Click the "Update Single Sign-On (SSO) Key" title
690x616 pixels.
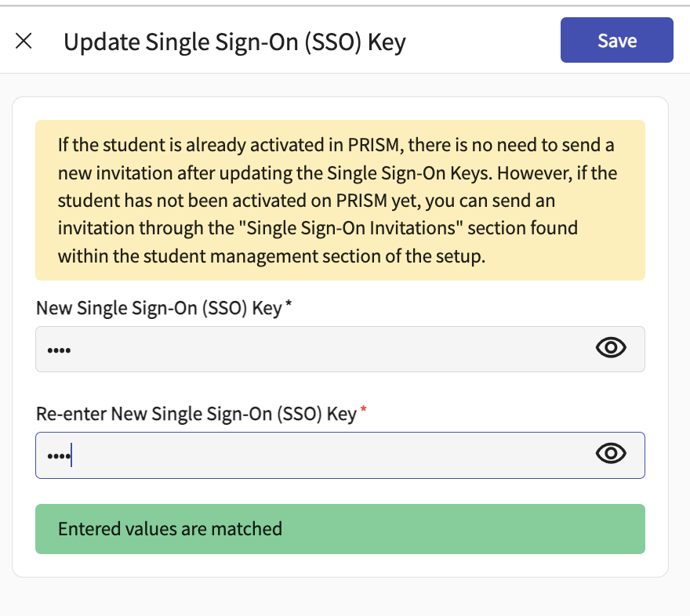[234, 42]
